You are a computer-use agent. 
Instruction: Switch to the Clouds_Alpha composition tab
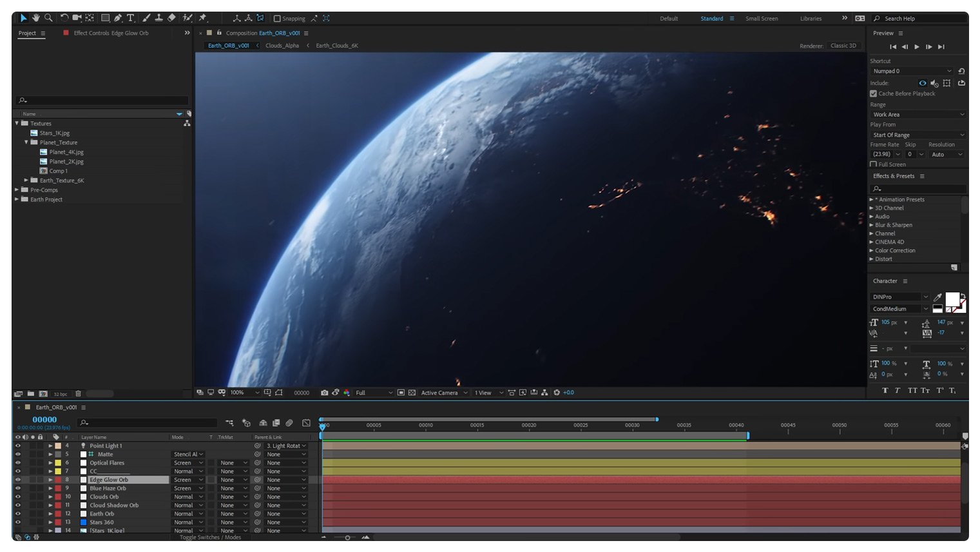tap(282, 45)
